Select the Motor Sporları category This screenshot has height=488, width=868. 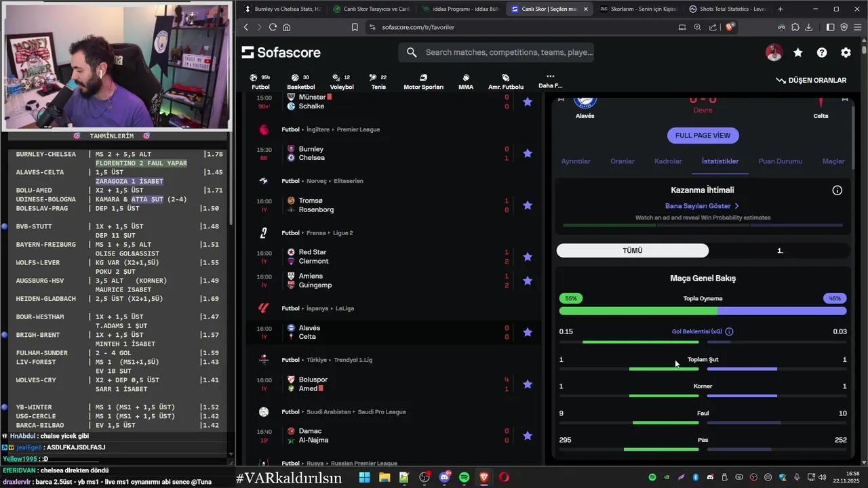click(423, 81)
